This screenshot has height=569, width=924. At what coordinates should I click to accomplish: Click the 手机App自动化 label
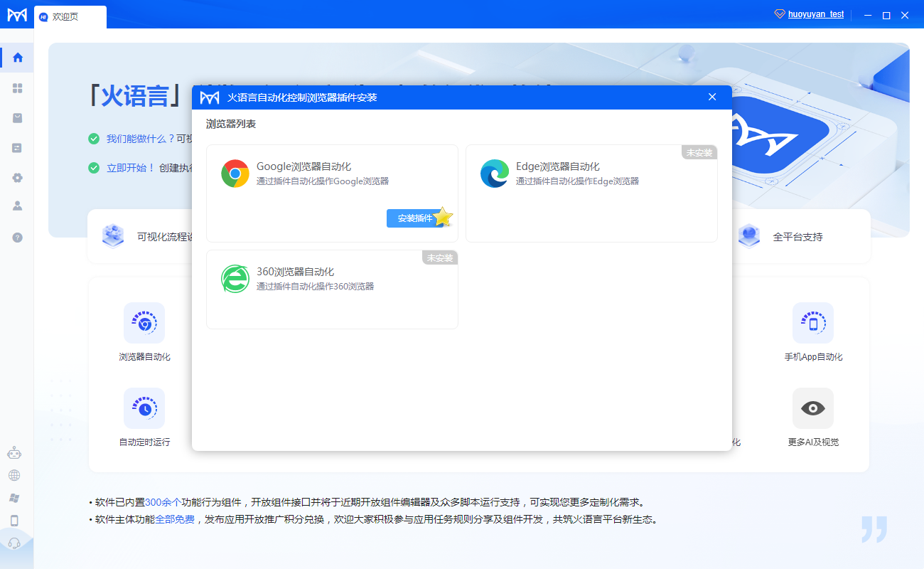[813, 357]
